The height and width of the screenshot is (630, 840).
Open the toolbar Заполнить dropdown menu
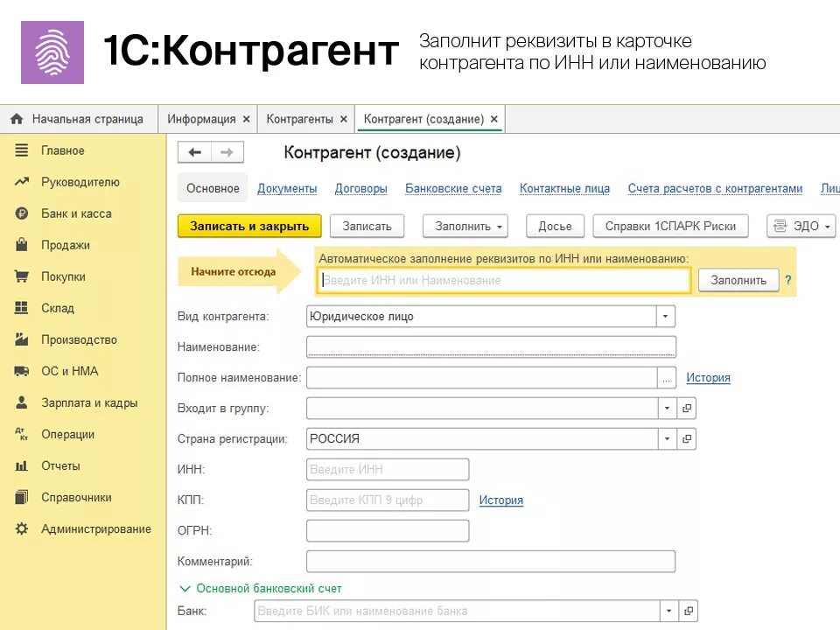pos(465,227)
